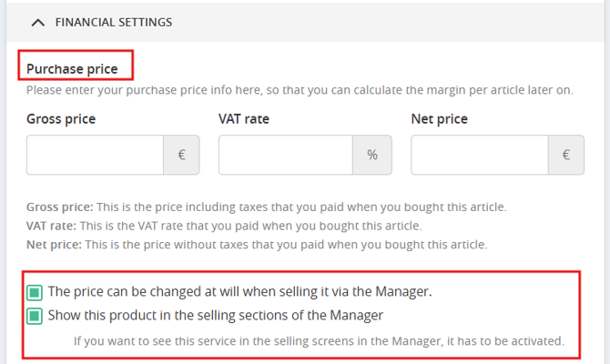Click the euro symbol beside Gross price
The image size is (610, 364).
point(181,155)
